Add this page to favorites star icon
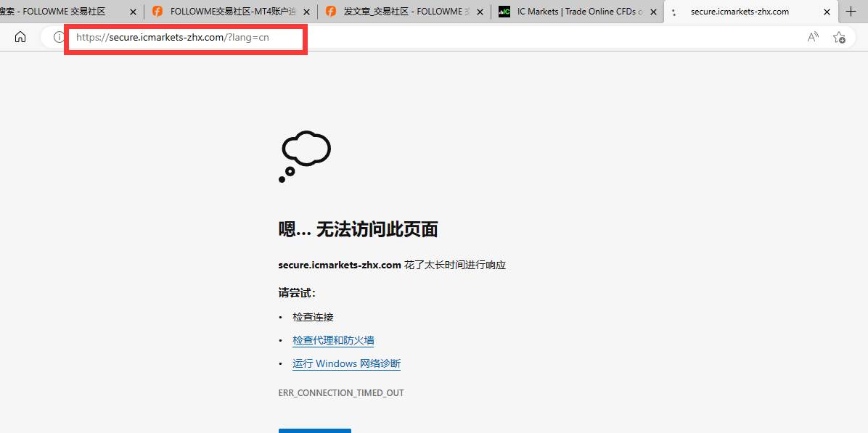Image resolution: width=868 pixels, height=433 pixels. click(839, 37)
